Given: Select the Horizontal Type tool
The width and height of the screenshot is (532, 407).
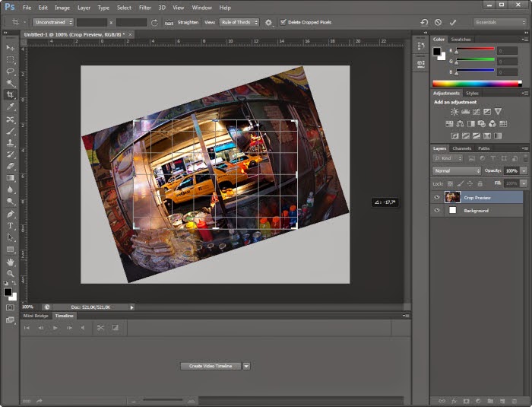Looking at the screenshot, I should click(x=10, y=226).
